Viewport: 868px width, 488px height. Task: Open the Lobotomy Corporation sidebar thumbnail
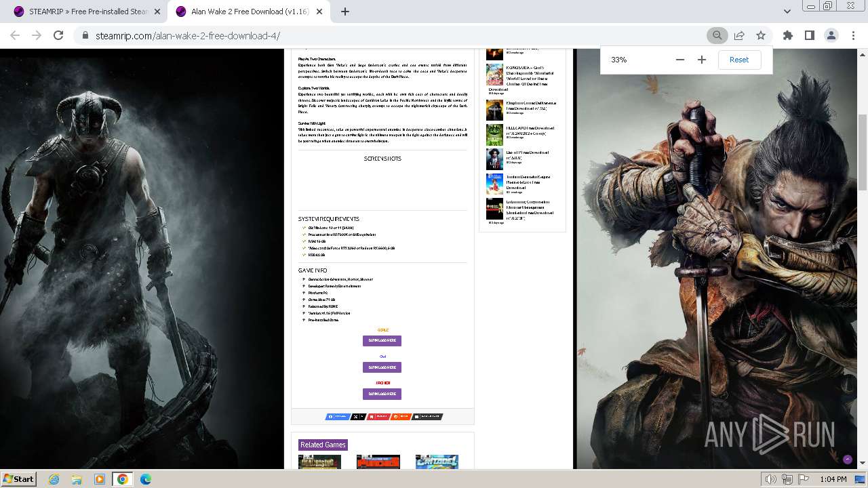(494, 209)
